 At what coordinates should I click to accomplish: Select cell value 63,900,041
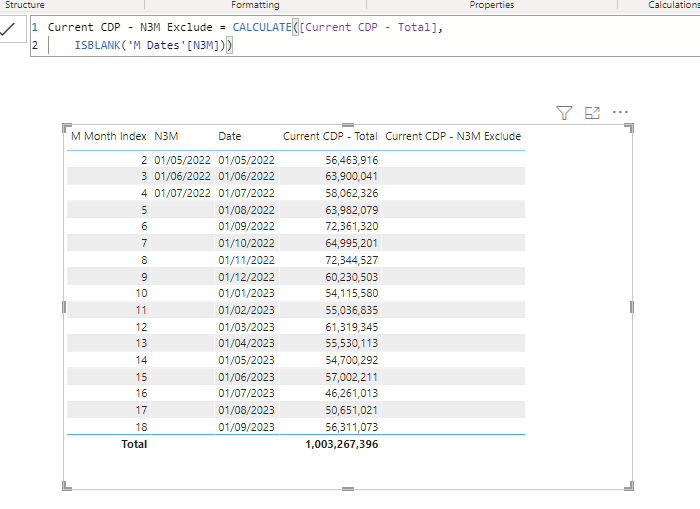click(351, 176)
